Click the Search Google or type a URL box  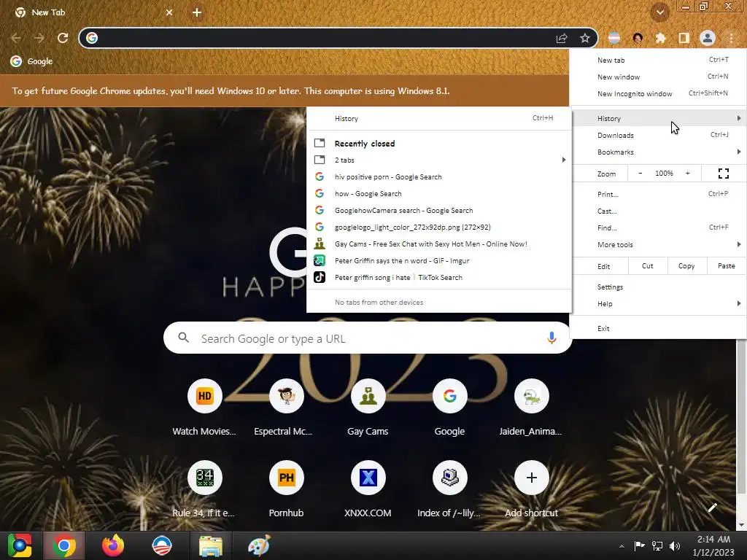pyautogui.click(x=368, y=338)
